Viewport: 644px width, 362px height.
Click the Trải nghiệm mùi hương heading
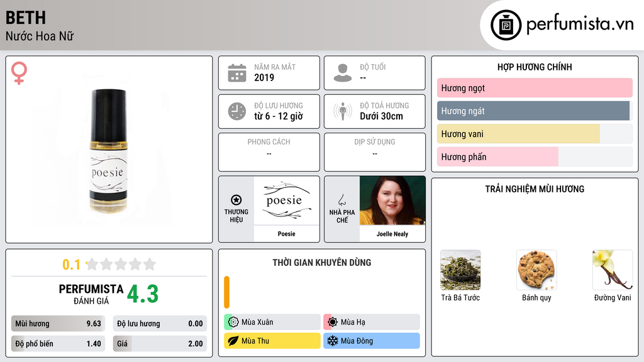[x=535, y=189]
